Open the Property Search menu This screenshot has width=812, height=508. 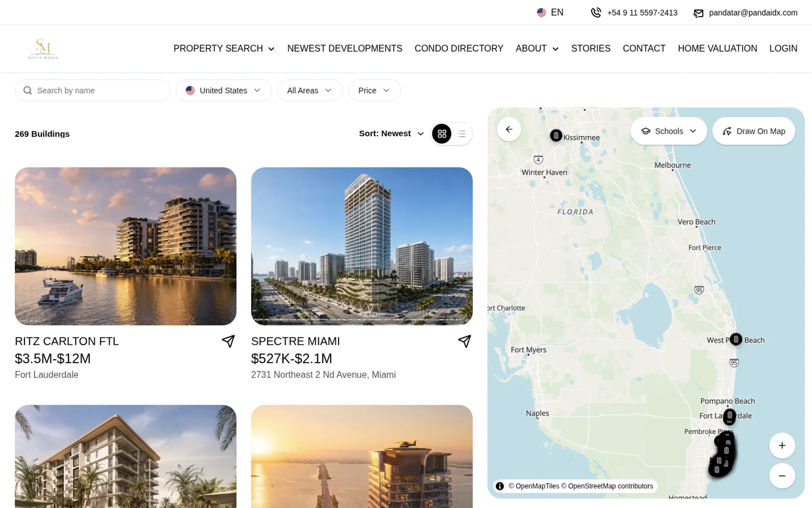click(x=224, y=49)
